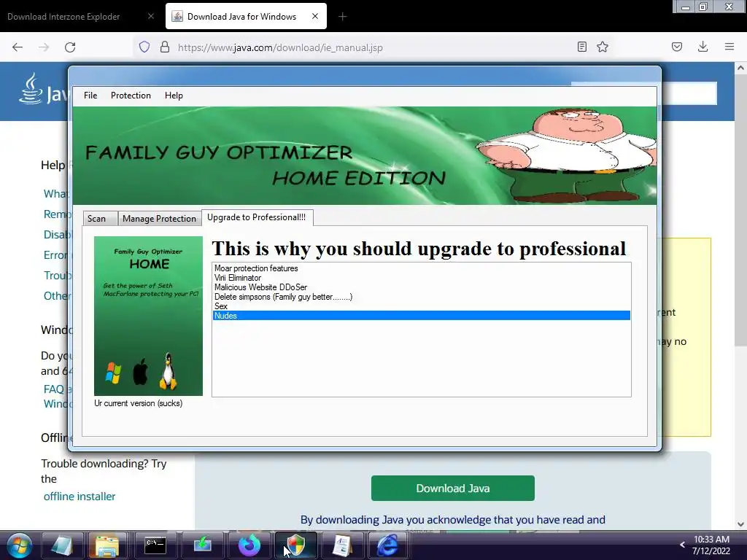
Task: Click the shield optimizer taskbar icon
Action: (296, 545)
